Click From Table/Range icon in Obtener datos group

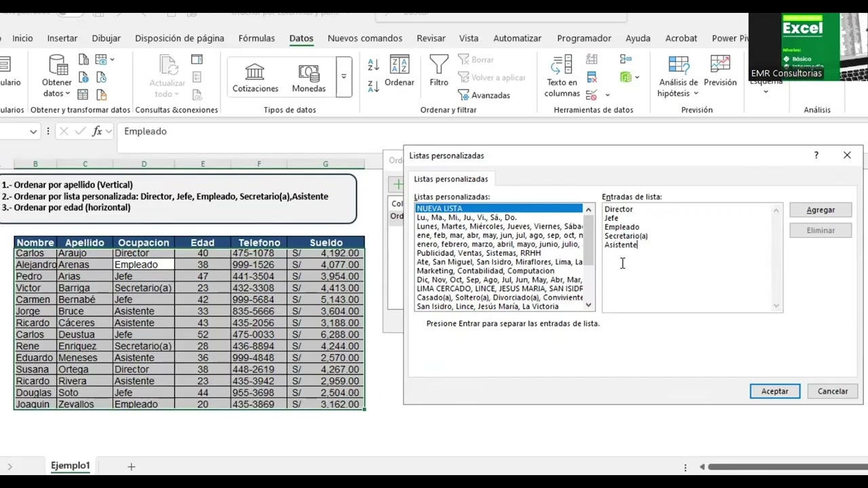[x=83, y=95]
